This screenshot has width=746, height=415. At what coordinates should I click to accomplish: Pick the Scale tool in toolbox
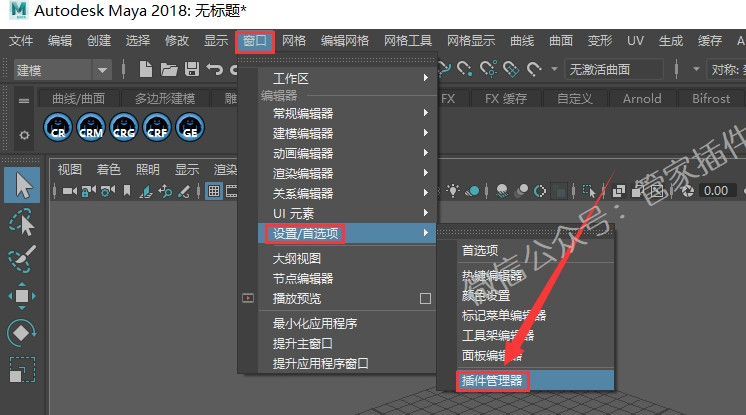point(22,369)
